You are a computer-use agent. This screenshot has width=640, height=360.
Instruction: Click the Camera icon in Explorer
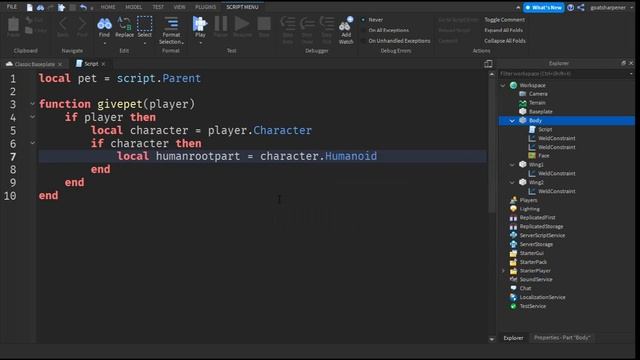[x=522, y=94]
